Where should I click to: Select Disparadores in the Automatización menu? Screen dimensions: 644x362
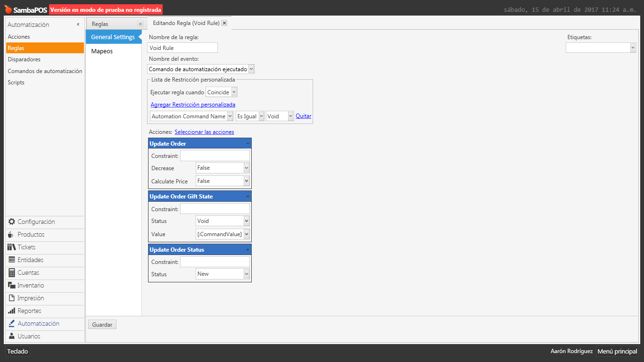point(24,59)
